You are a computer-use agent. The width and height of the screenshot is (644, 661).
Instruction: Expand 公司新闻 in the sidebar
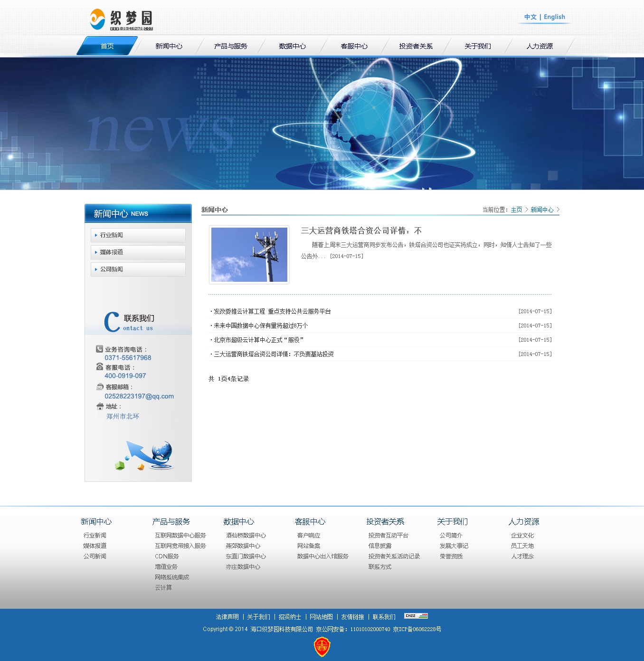(138, 269)
